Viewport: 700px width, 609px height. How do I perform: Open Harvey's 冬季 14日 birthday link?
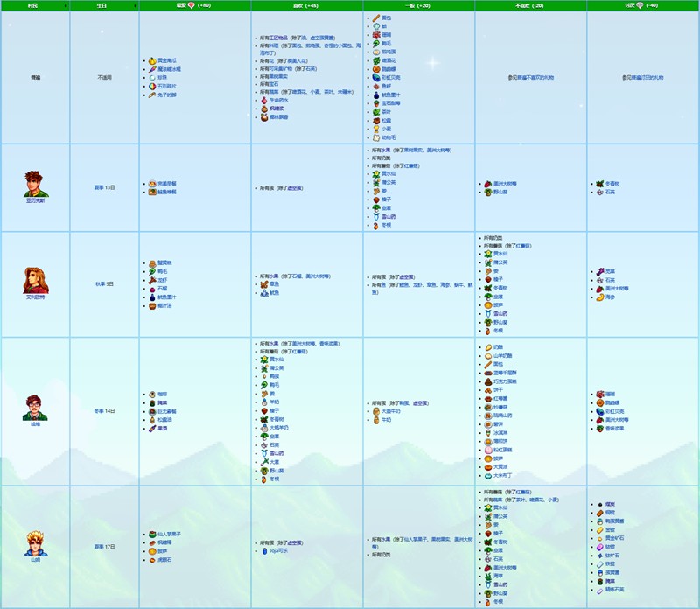click(104, 410)
